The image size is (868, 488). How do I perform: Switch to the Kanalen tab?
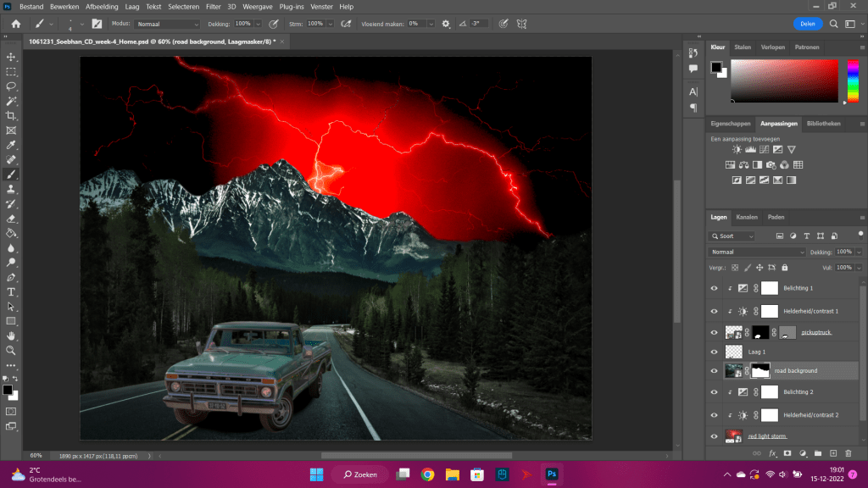click(x=747, y=217)
